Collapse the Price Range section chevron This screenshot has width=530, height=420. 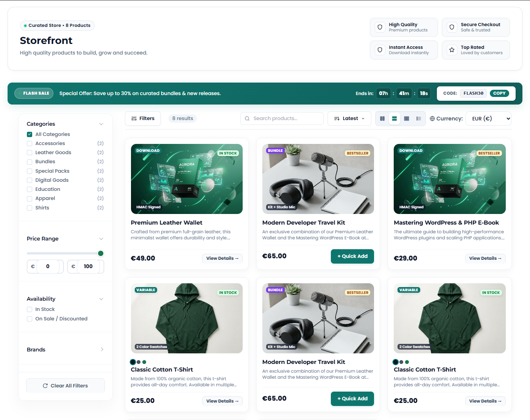point(101,239)
